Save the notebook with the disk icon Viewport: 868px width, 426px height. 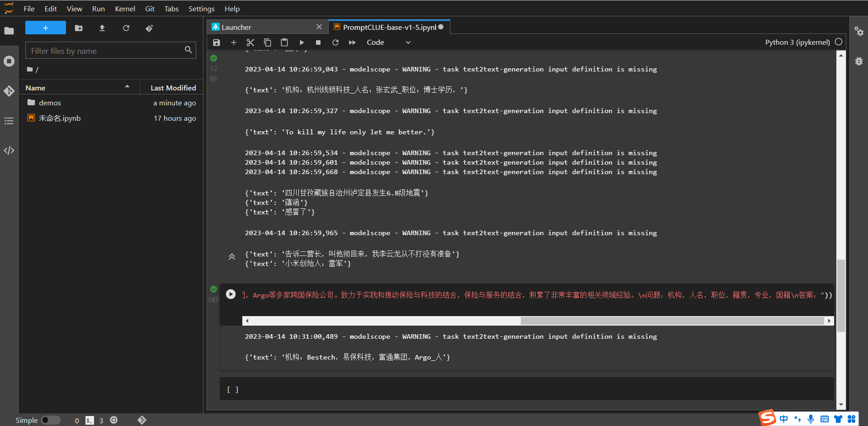pyautogui.click(x=217, y=43)
